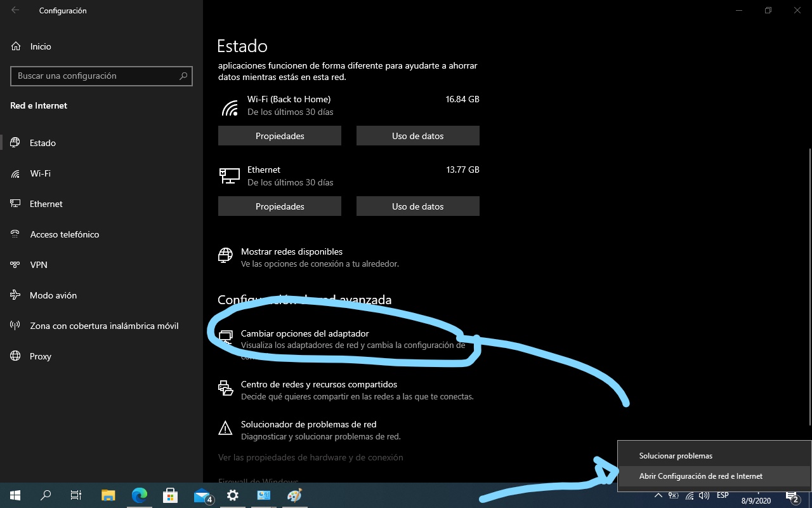The height and width of the screenshot is (508, 812).
Task: Click the Buscar una configuración search box
Action: point(101,76)
